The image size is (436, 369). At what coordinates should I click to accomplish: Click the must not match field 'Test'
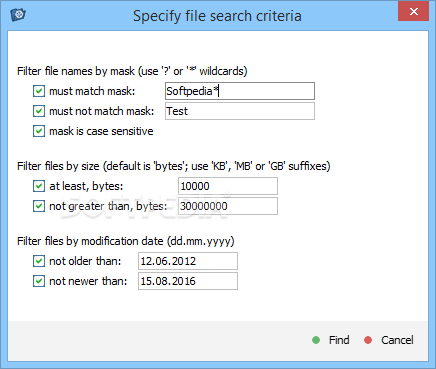[x=240, y=111]
